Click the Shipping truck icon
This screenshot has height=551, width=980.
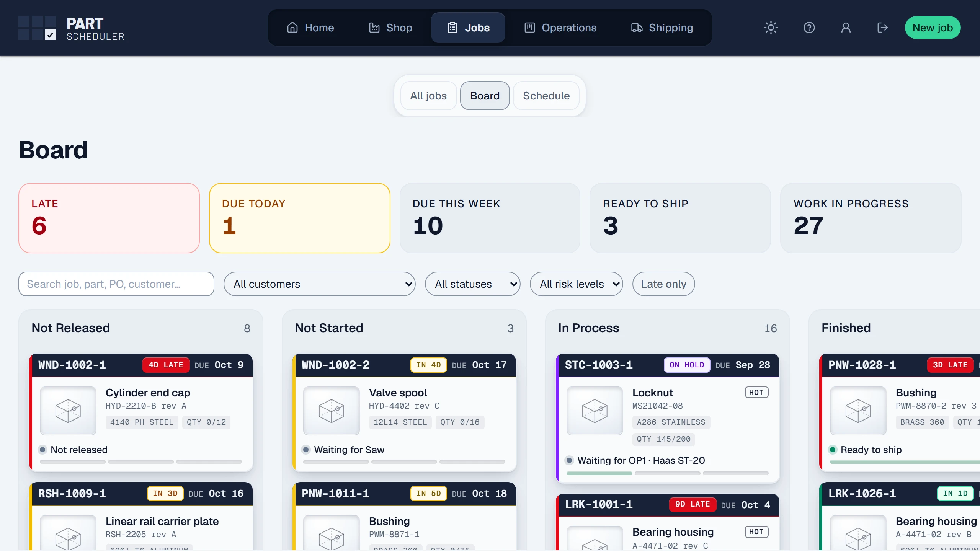pos(637,28)
